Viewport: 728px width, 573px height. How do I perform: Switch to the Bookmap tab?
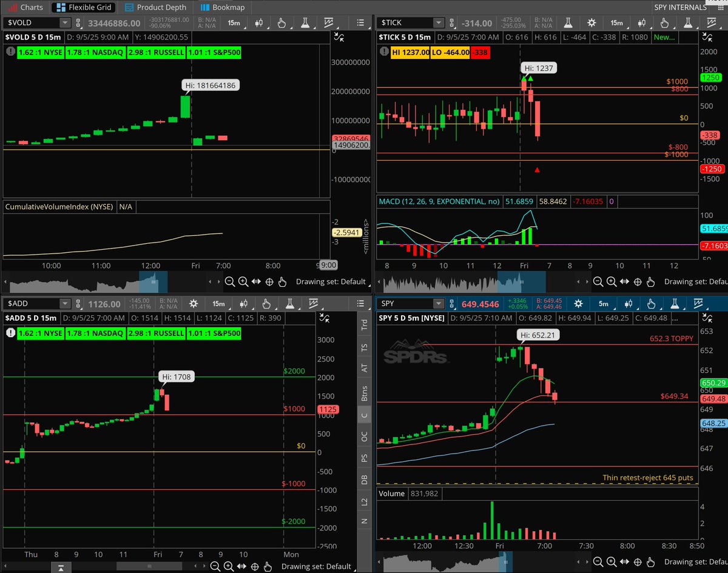click(223, 8)
